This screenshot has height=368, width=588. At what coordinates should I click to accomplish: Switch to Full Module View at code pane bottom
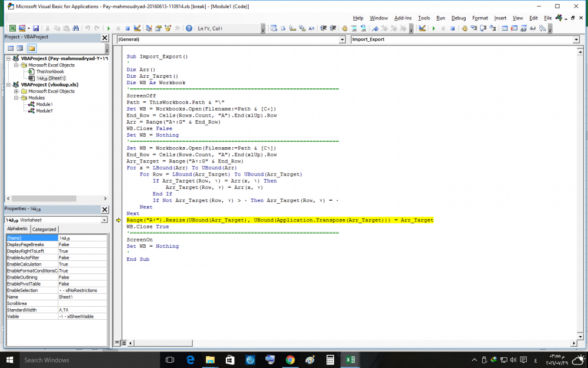(x=123, y=343)
